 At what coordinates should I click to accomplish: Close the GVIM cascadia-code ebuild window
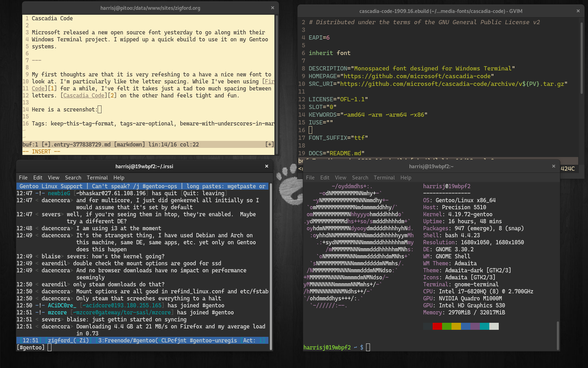(578, 11)
